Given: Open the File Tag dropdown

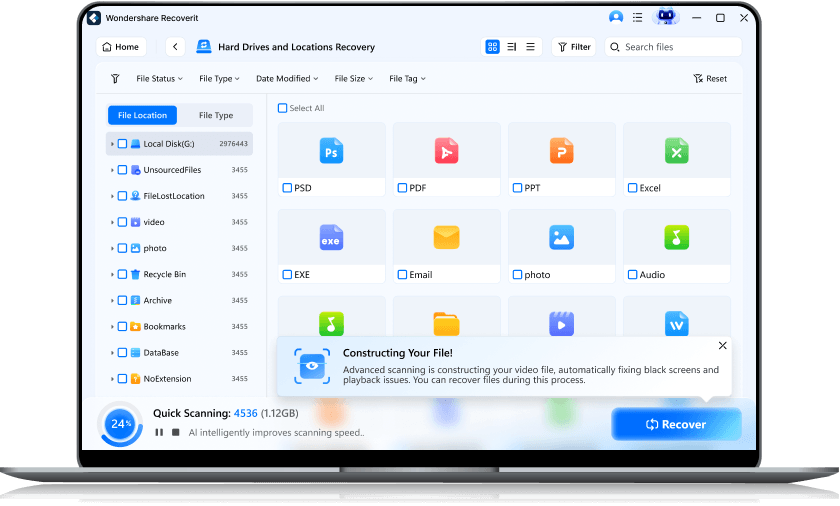Looking at the screenshot, I should pos(407,79).
